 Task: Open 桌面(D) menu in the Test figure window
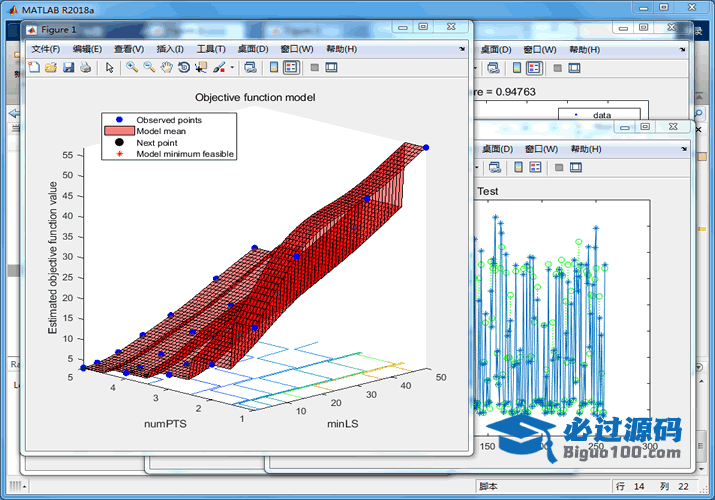pyautogui.click(x=497, y=149)
